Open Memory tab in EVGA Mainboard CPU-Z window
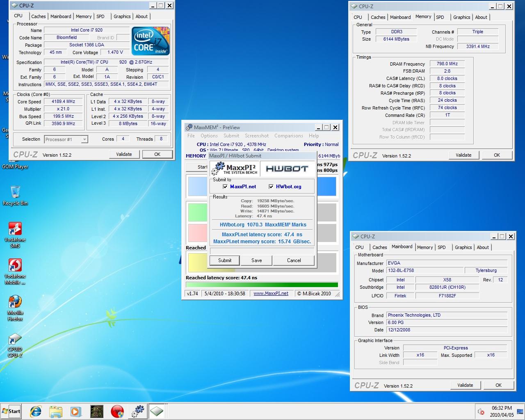This screenshot has height=420, width=525. tap(425, 247)
